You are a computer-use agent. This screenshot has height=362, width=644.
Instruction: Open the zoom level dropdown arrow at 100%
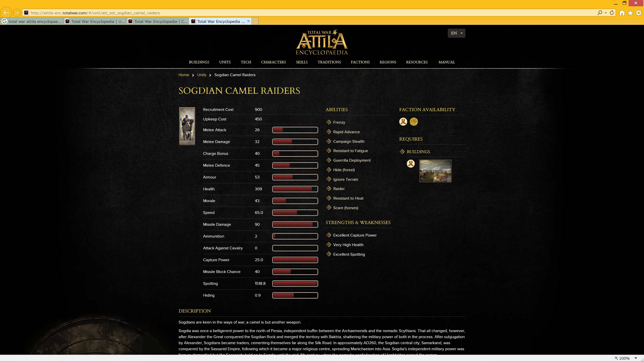pos(636,358)
